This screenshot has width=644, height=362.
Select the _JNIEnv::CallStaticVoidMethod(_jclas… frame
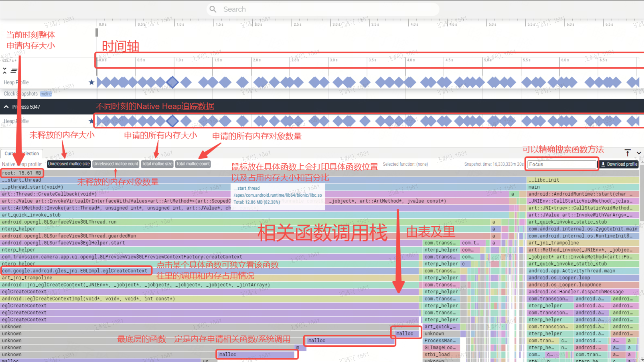tap(583, 201)
